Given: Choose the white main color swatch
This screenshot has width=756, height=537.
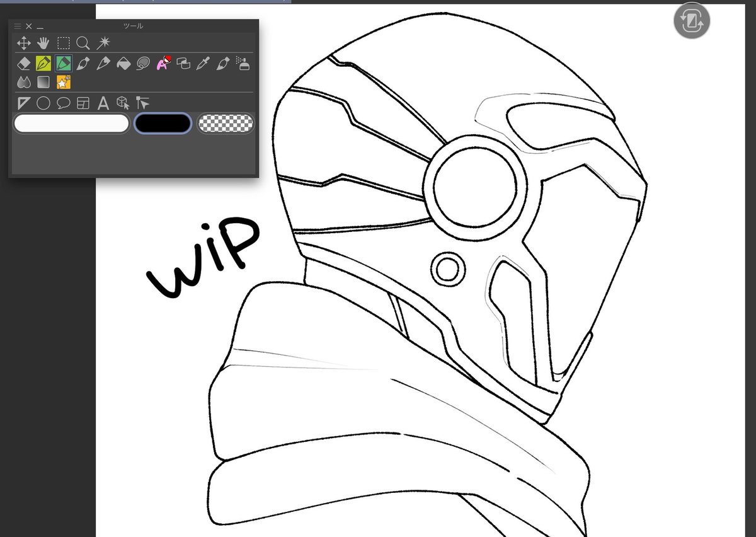Looking at the screenshot, I should pyautogui.click(x=71, y=123).
